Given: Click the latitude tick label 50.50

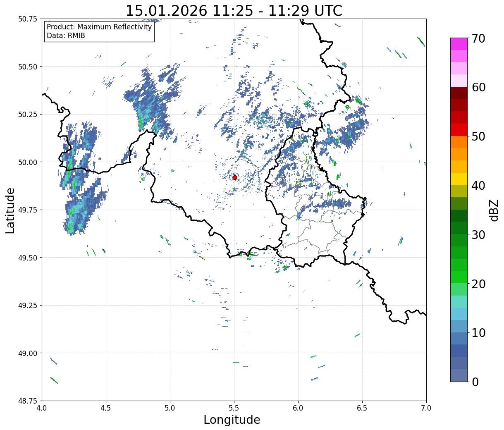Looking at the screenshot, I should point(27,67).
